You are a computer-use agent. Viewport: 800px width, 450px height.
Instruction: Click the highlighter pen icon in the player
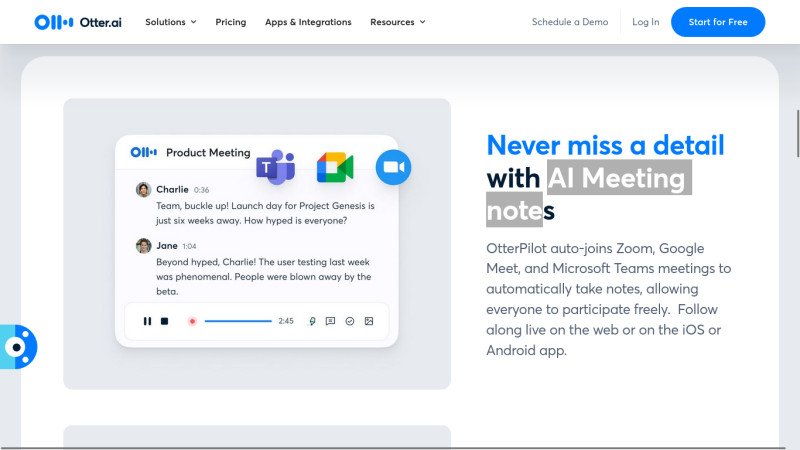[x=312, y=321]
